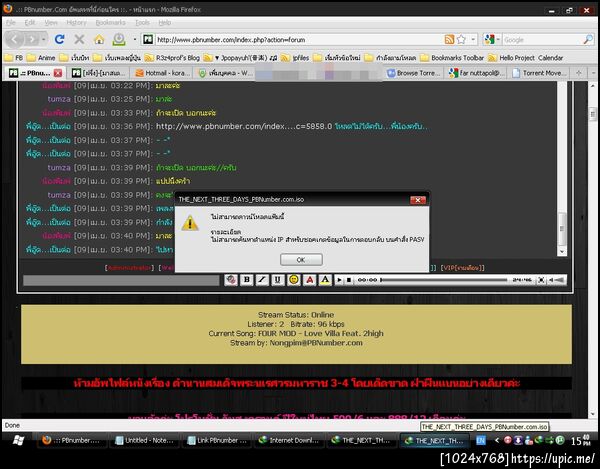Reload the page with the refresh icon
600x469 pixels.
(59, 39)
